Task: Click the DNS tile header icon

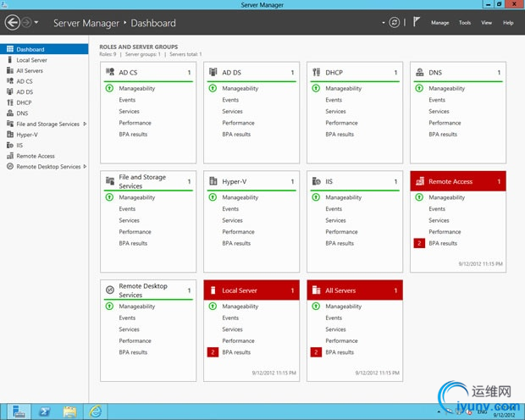Action: [419, 72]
